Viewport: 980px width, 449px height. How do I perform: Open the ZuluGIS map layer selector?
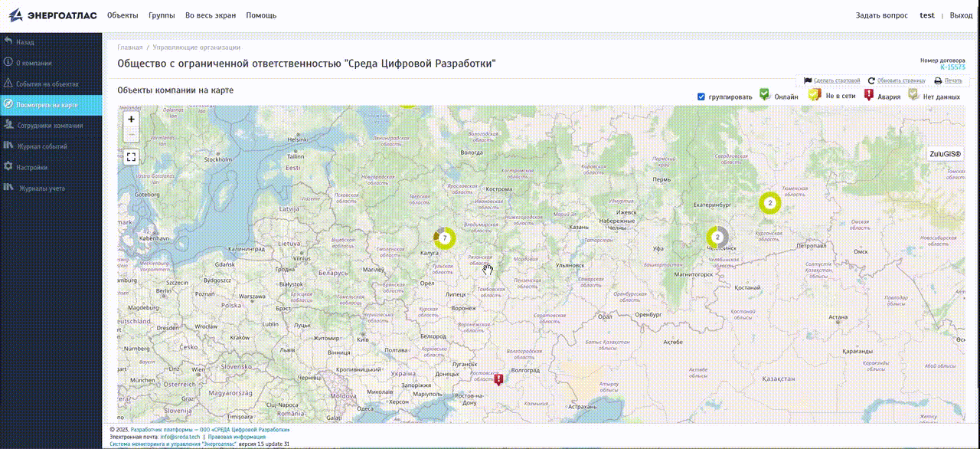tap(945, 154)
